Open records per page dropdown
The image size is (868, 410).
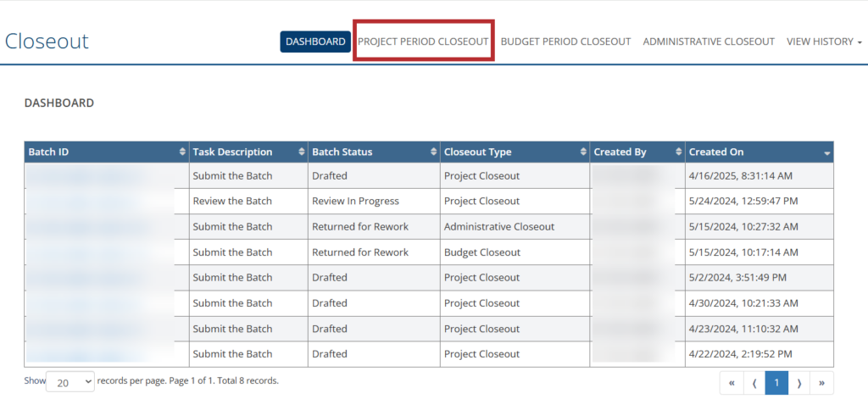click(x=71, y=382)
